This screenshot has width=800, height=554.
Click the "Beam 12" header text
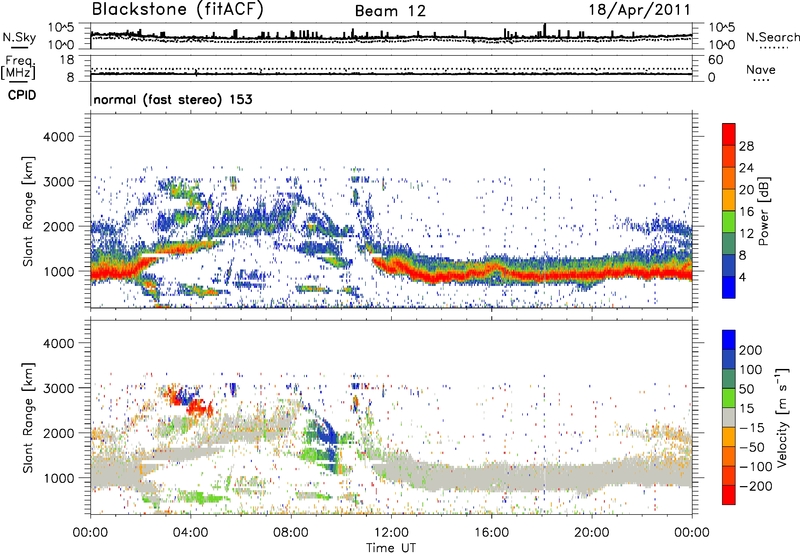[390, 11]
